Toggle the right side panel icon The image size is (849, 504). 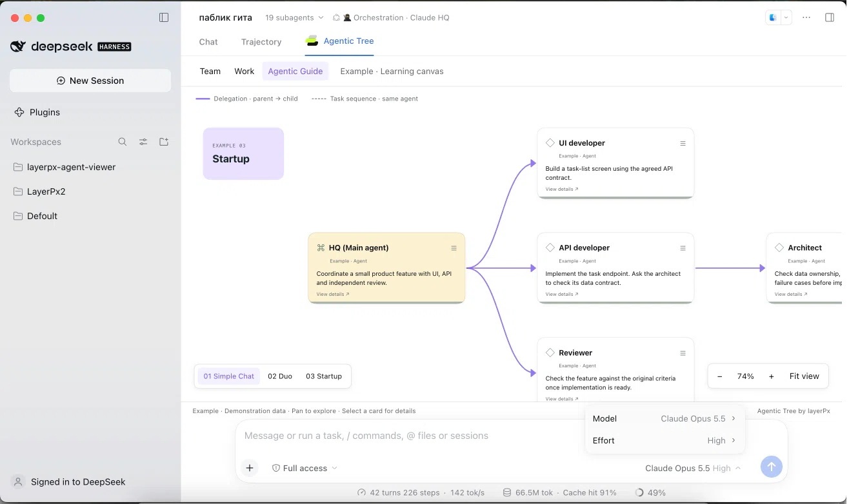[x=830, y=17]
